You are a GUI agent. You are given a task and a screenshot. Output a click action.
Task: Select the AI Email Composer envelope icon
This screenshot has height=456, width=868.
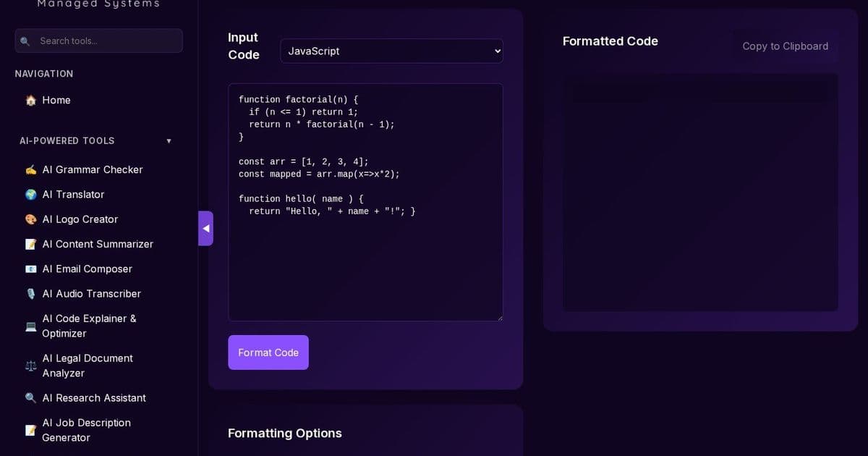[x=30, y=269]
